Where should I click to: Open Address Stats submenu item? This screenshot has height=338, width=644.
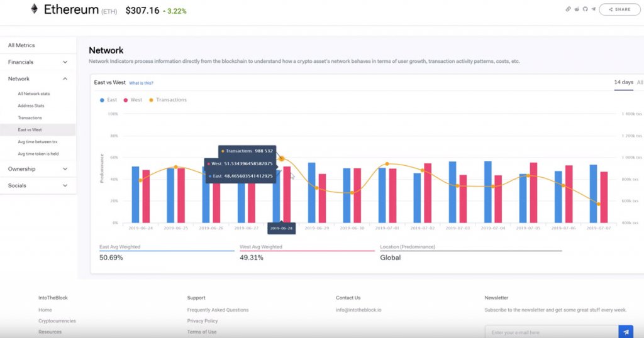coord(31,106)
